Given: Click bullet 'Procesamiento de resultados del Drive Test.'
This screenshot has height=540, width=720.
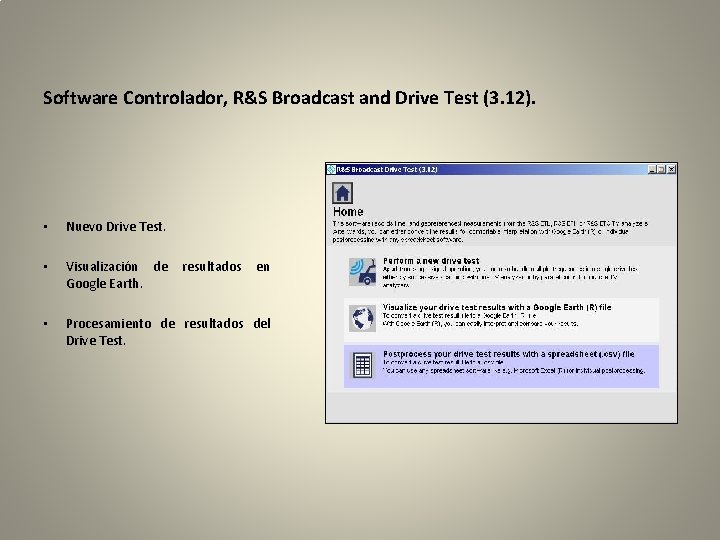Looking at the screenshot, I should pyautogui.click(x=168, y=332).
